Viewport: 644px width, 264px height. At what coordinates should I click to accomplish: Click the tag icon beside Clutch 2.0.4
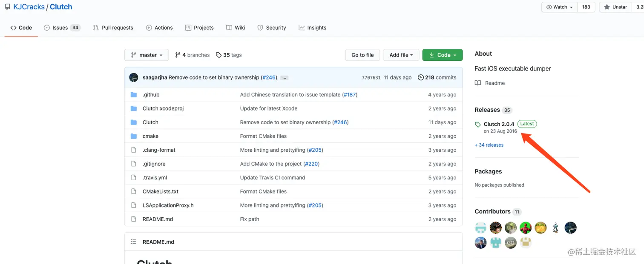click(478, 125)
